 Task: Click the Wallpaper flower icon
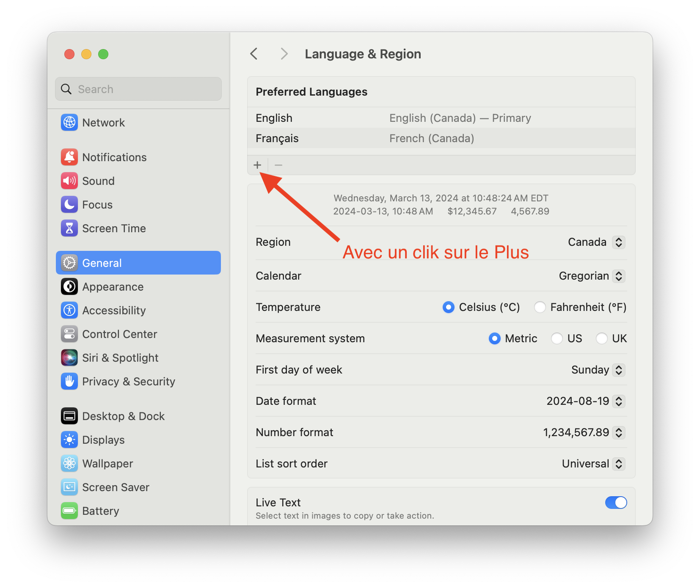click(x=69, y=464)
